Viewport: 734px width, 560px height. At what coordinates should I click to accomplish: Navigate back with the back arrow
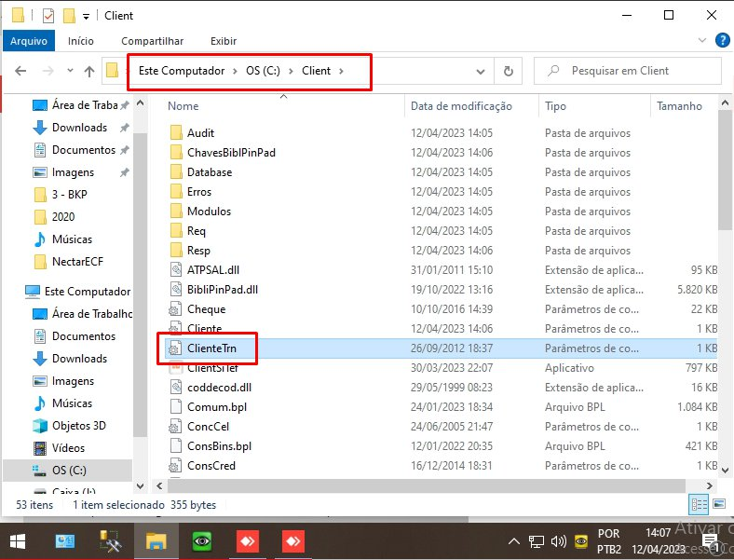coord(20,71)
